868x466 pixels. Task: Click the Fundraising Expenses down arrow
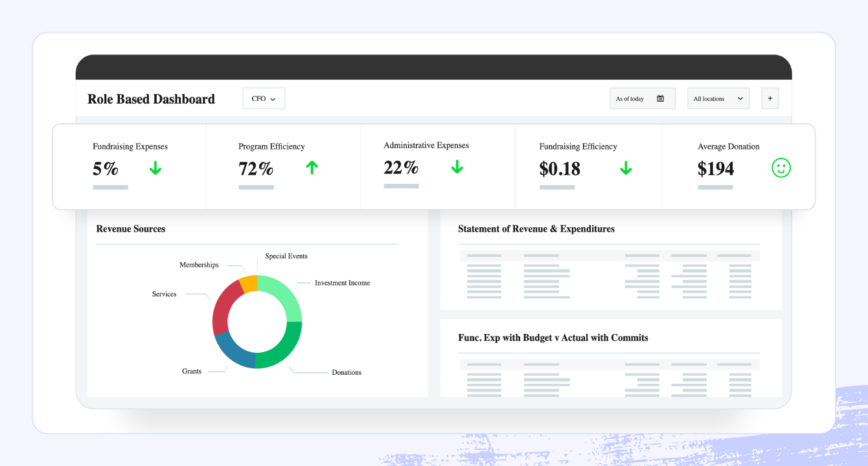[x=155, y=168]
